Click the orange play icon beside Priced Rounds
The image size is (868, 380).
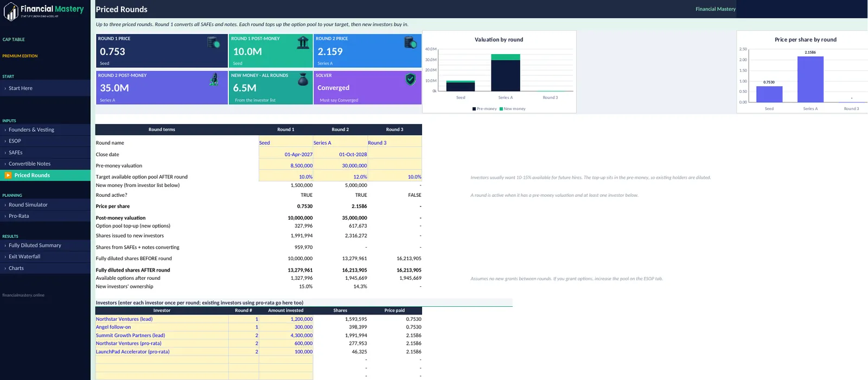tap(8, 175)
